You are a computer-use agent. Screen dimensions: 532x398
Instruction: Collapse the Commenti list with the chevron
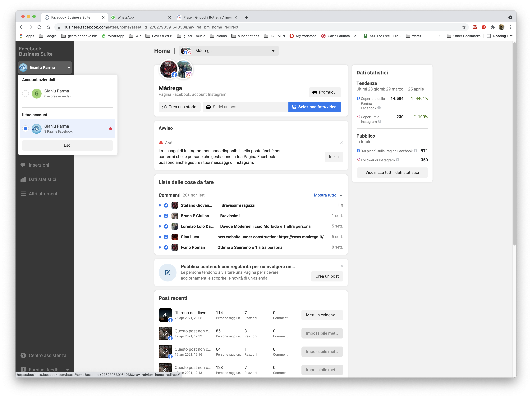point(341,195)
